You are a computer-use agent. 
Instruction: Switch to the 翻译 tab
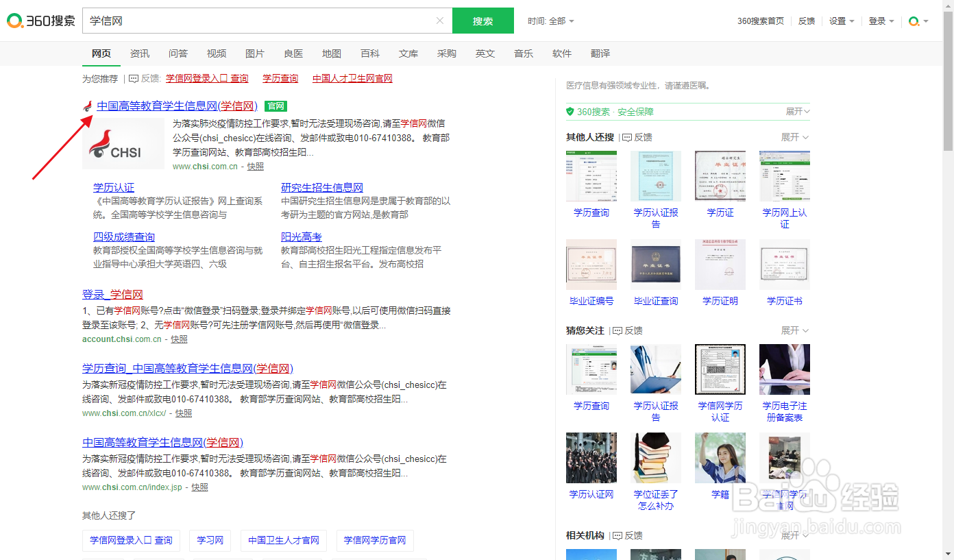click(x=600, y=53)
